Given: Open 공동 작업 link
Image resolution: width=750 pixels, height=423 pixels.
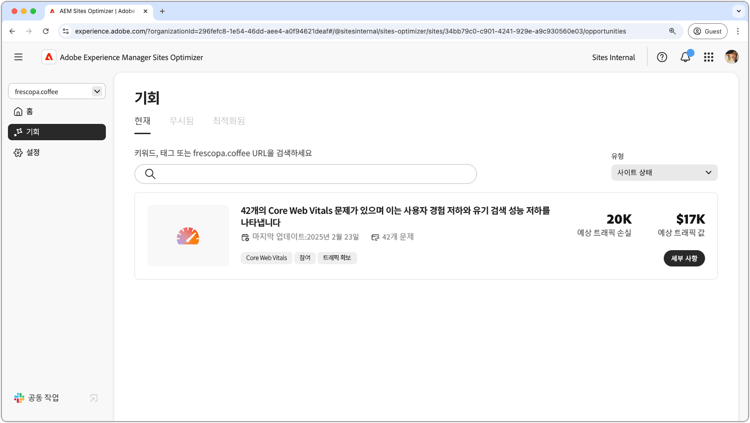Looking at the screenshot, I should click(x=43, y=398).
